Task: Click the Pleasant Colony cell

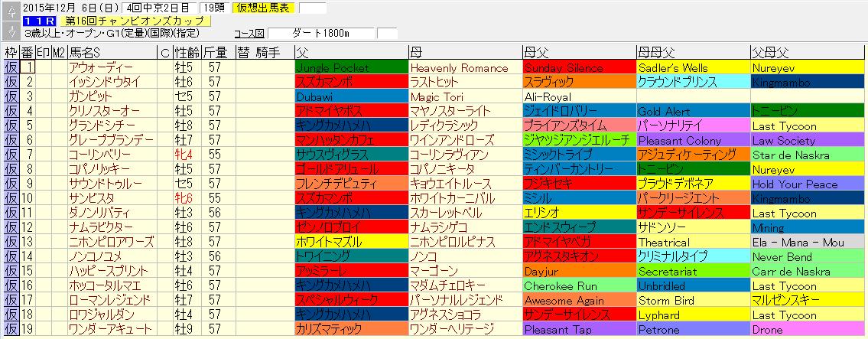Action: [x=693, y=140]
